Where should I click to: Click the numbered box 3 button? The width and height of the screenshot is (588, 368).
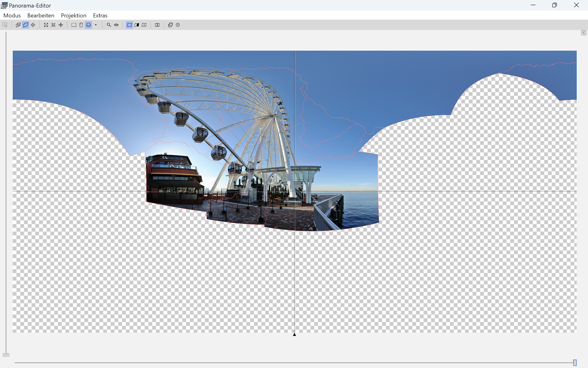pyautogui.click(x=157, y=25)
